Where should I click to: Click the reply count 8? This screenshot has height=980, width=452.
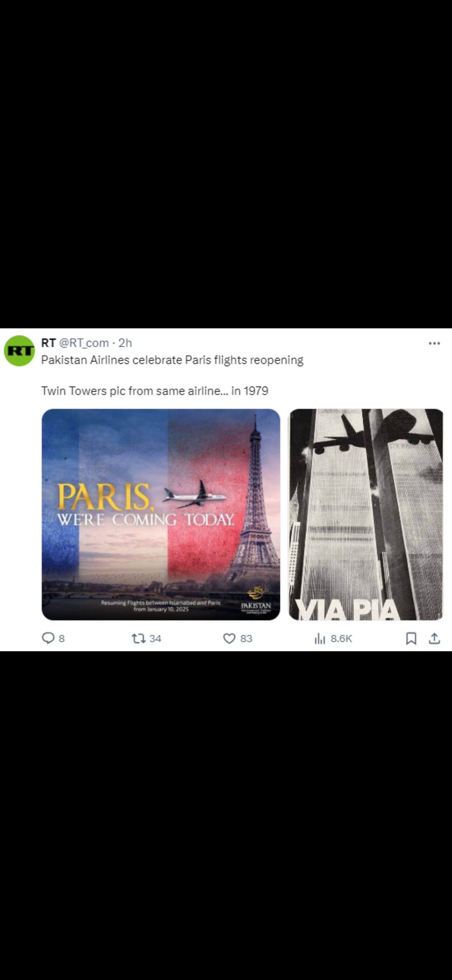(62, 638)
